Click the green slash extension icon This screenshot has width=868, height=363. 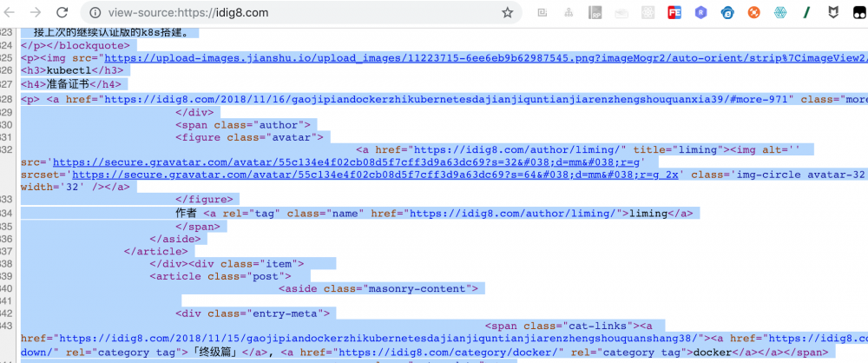tap(806, 13)
